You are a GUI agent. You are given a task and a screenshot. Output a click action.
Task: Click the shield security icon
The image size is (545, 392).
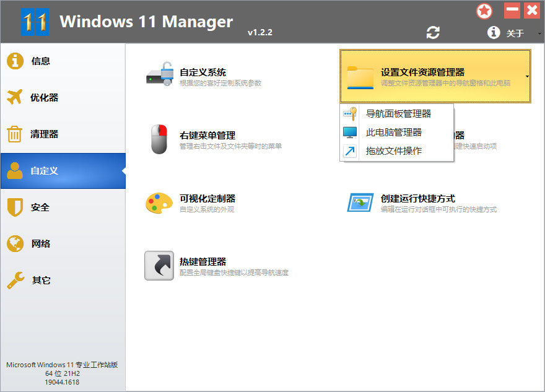(x=15, y=207)
